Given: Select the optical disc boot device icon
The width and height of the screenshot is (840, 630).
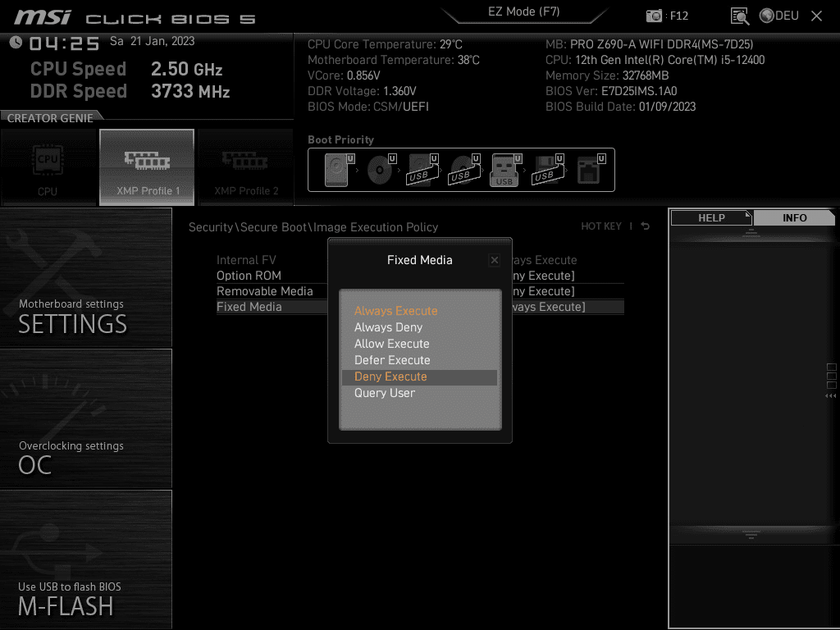Looking at the screenshot, I should (381, 170).
